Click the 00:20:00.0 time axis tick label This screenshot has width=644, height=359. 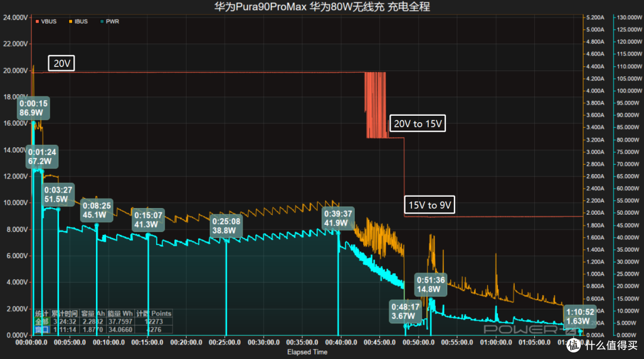click(186, 342)
